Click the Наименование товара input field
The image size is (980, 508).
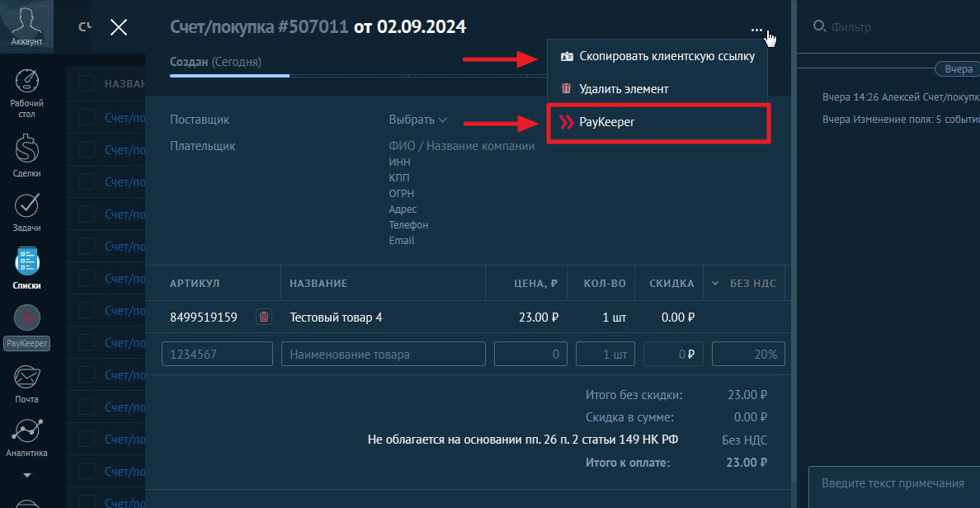pos(383,355)
